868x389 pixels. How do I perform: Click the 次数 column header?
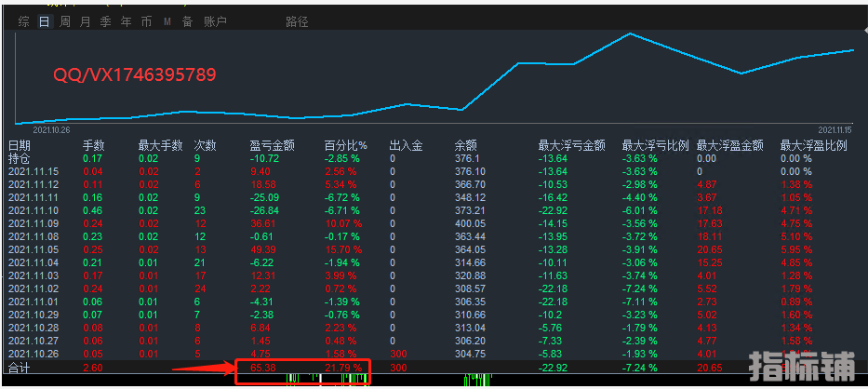click(x=205, y=146)
